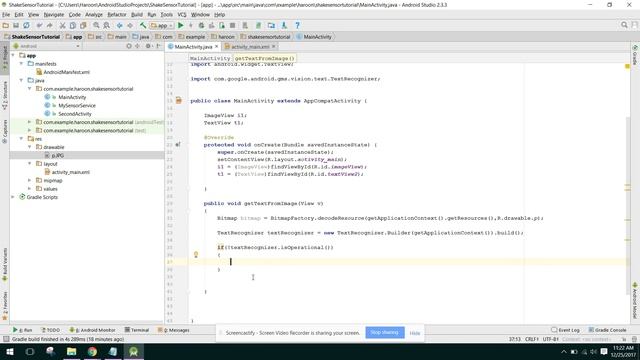Open the File menu
The width and height of the screenshot is (640, 360).
pyautogui.click(x=6, y=15)
